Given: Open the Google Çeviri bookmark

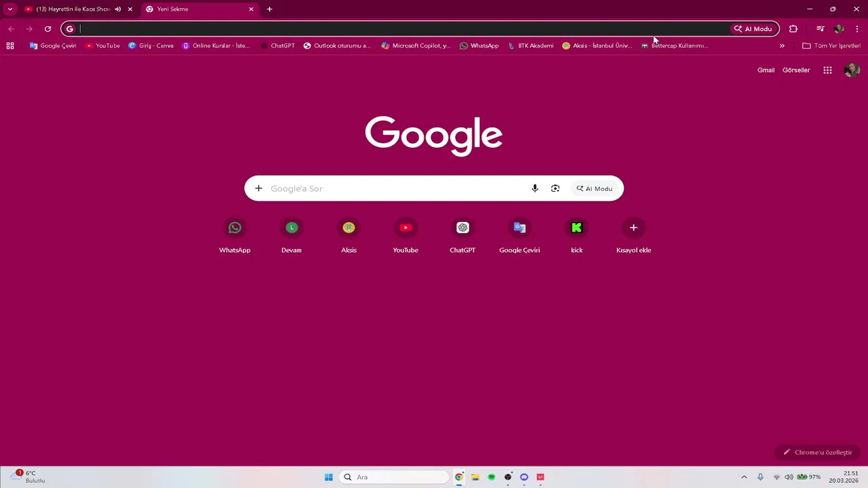Looking at the screenshot, I should coord(53,45).
